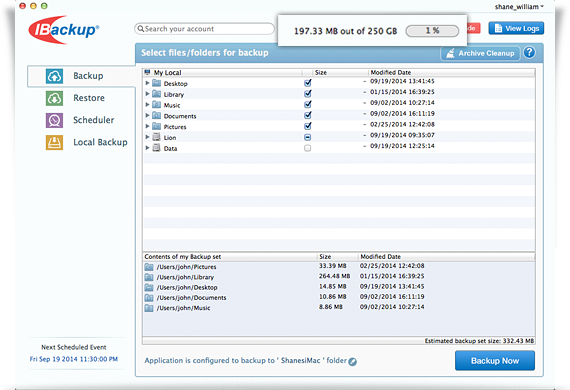
Task: Click the Music folder icon
Action: tap(156, 105)
